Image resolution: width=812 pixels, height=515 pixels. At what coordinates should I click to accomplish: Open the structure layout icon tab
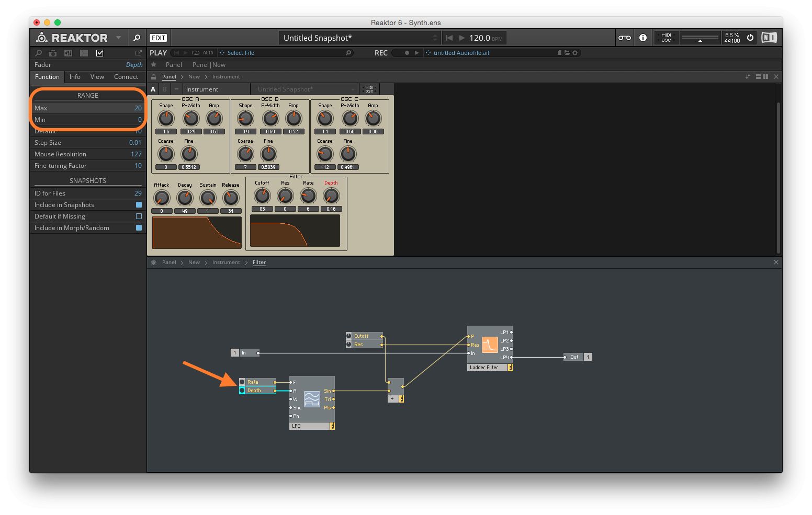coord(84,53)
